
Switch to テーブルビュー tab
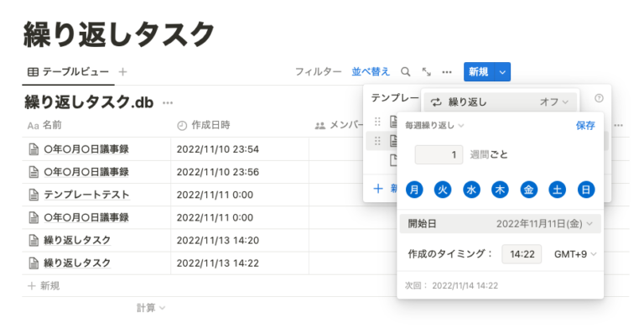(x=68, y=72)
